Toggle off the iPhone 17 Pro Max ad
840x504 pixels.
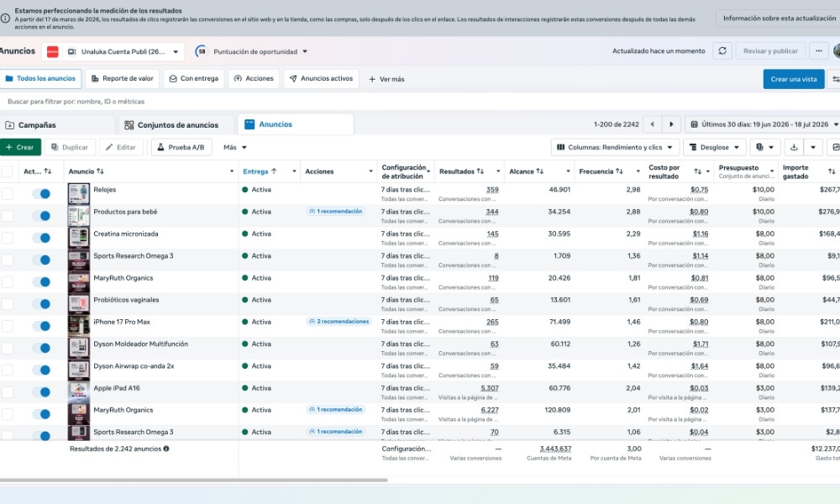coord(41,326)
